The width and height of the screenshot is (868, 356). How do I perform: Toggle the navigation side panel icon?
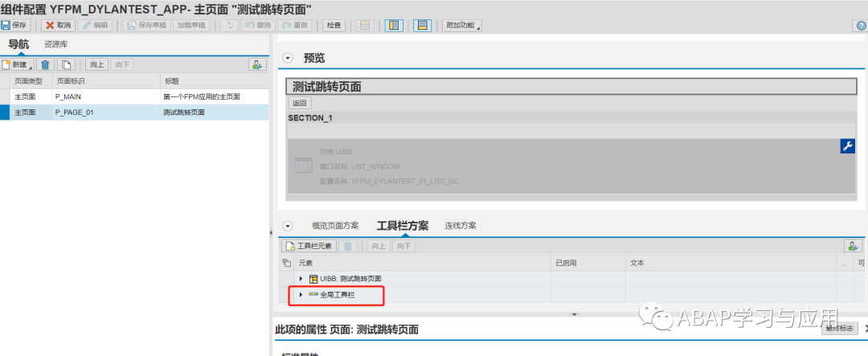394,26
